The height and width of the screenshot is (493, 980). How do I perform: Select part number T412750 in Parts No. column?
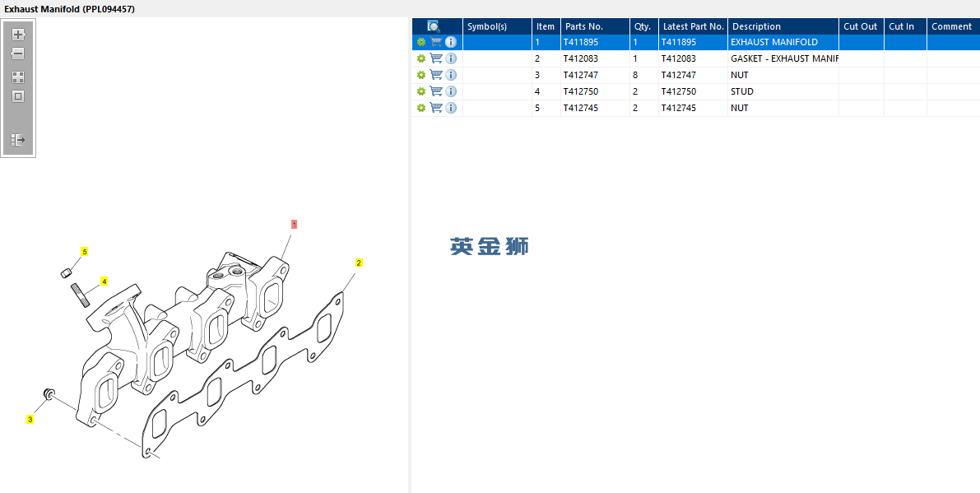(x=595, y=91)
